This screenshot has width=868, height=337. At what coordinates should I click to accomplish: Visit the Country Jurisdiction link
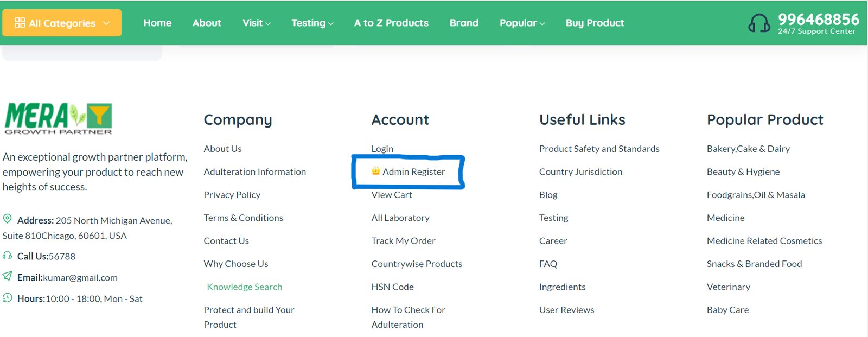pos(580,171)
